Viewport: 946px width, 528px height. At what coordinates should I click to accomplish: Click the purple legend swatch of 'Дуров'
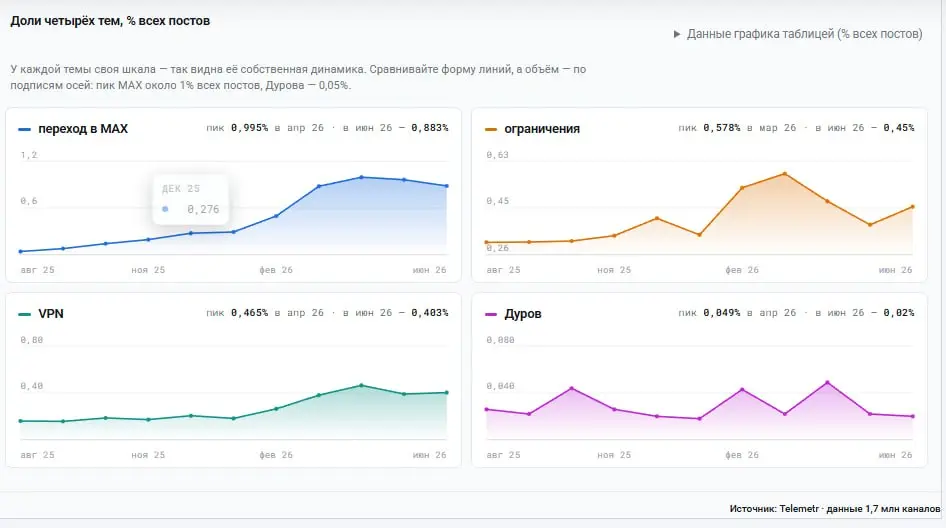pyautogui.click(x=491, y=314)
